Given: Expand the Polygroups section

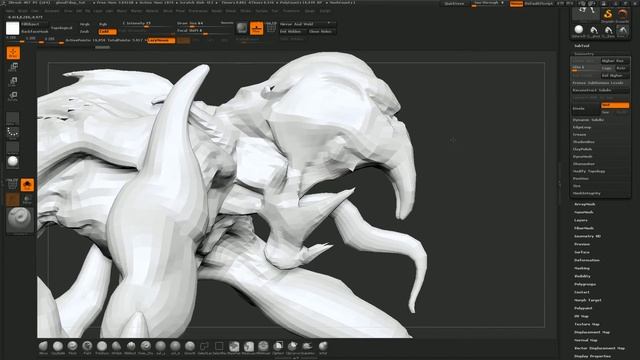Looking at the screenshot, I should point(585,284).
